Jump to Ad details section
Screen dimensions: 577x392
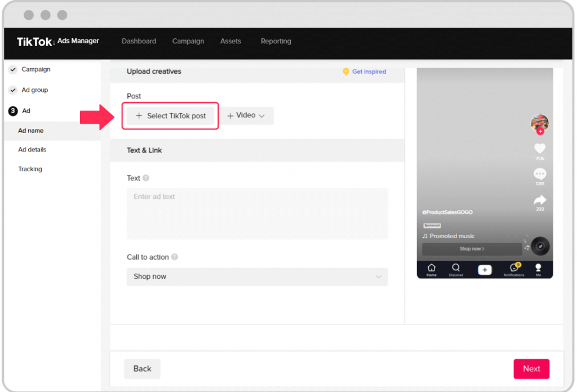click(x=32, y=150)
